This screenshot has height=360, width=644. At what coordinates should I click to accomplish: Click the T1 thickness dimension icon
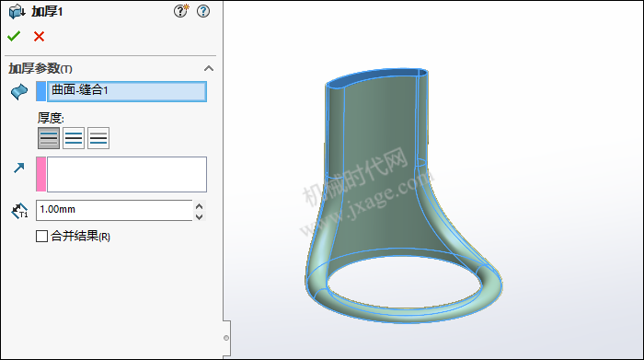19,211
